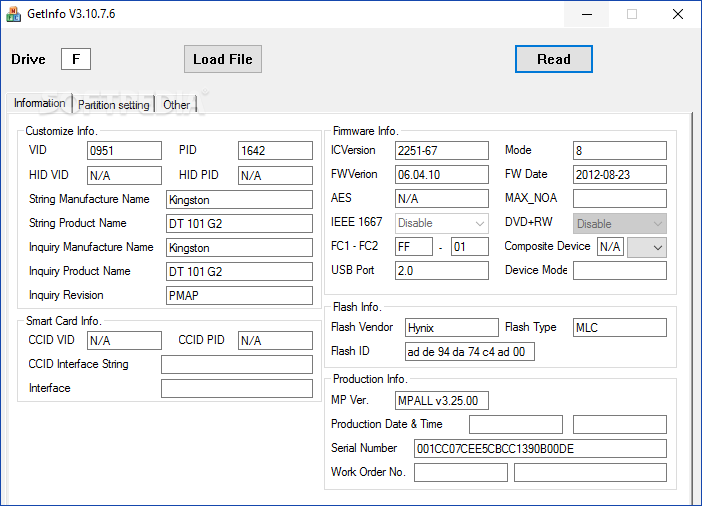Click Inquiry Manufacture Name field Kingston
Image resolution: width=702 pixels, height=506 pixels.
coord(239,248)
